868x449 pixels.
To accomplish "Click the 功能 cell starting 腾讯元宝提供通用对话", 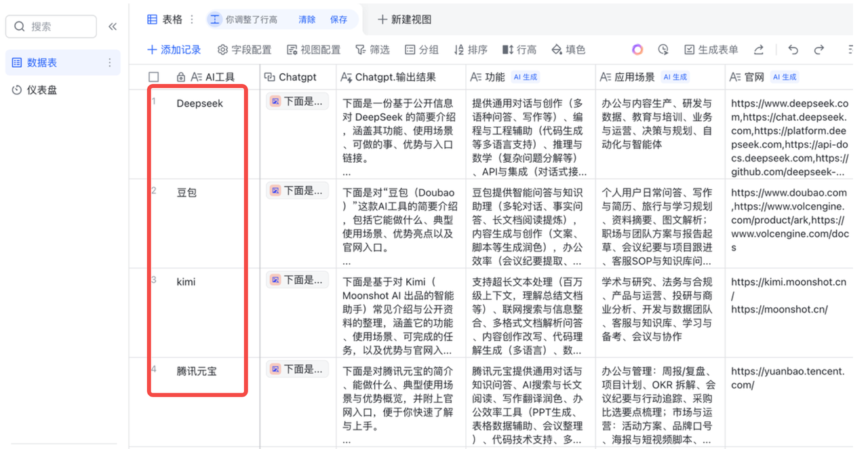I will coord(531,402).
